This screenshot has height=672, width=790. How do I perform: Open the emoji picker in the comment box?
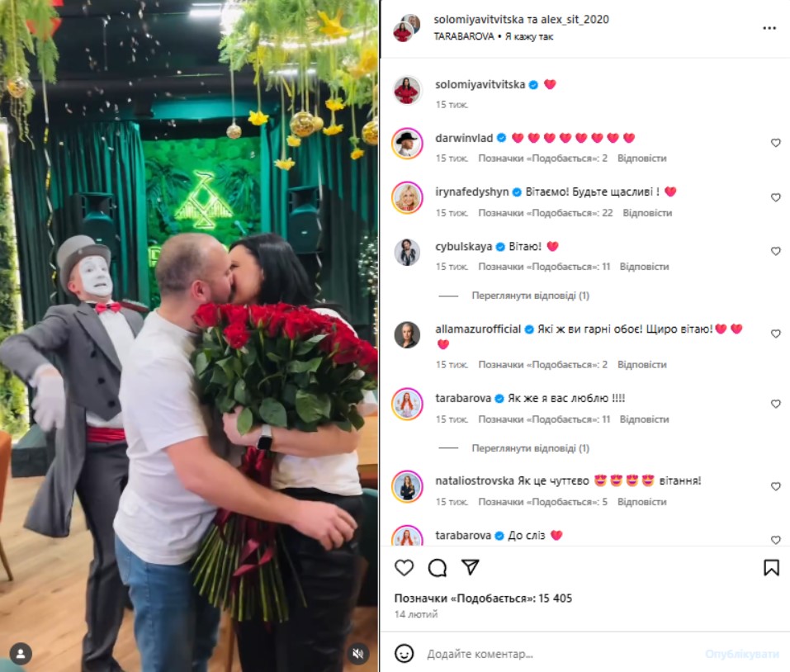(404, 653)
